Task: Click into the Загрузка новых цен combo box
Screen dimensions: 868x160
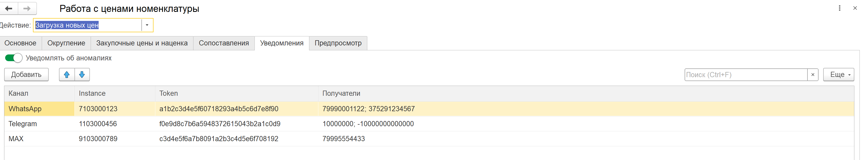Action: [88, 25]
